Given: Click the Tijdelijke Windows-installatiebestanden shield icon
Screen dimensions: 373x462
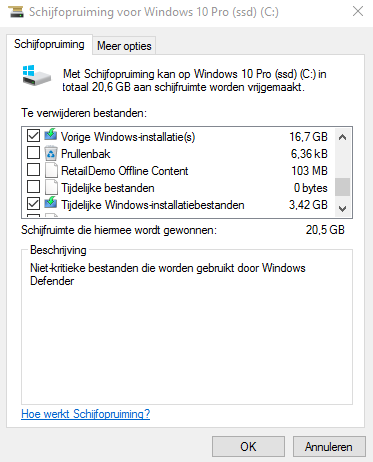Looking at the screenshot, I should tap(51, 203).
